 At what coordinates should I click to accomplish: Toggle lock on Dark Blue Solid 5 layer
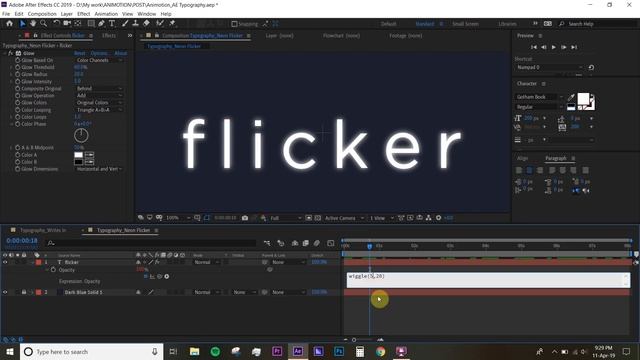[24, 292]
